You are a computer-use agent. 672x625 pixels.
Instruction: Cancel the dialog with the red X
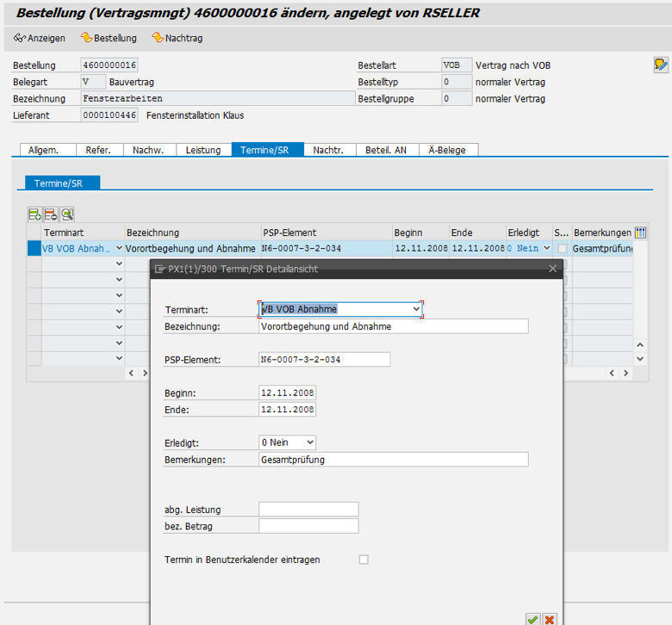[x=550, y=618]
